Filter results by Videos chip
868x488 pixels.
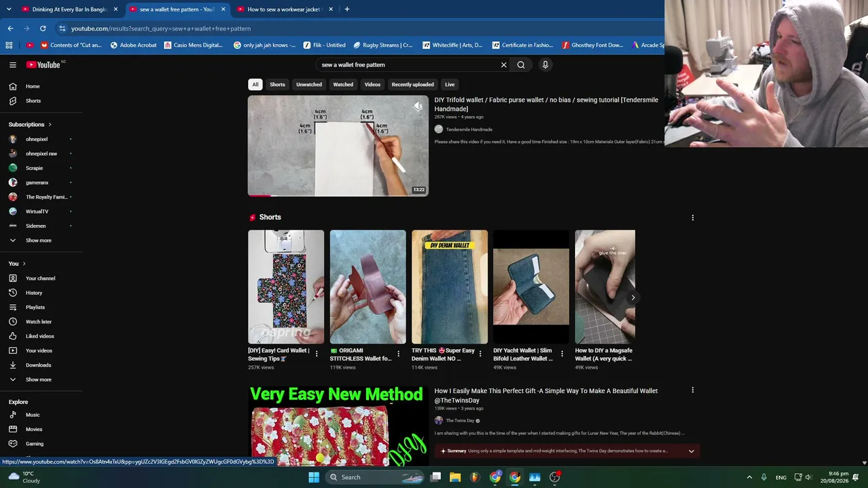pos(372,85)
